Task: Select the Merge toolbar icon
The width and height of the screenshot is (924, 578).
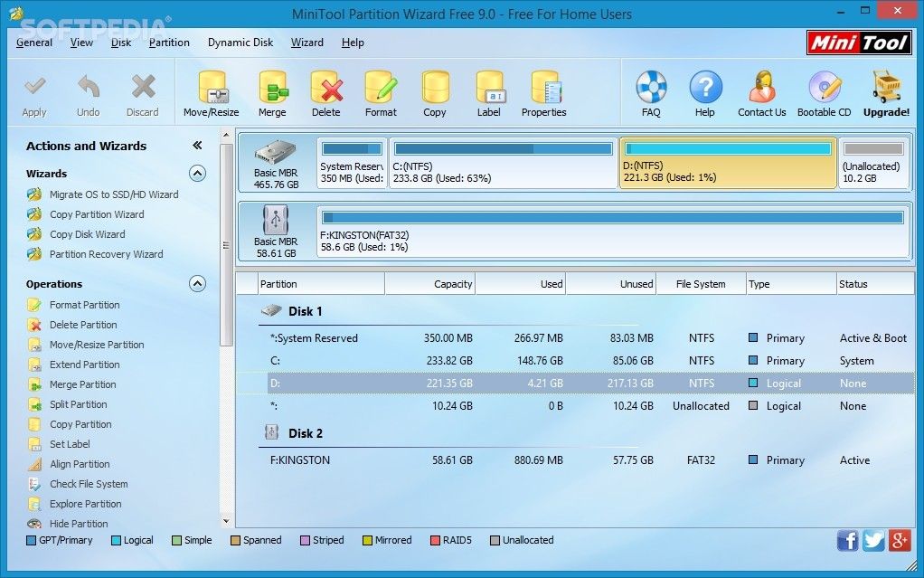Action: [273, 87]
